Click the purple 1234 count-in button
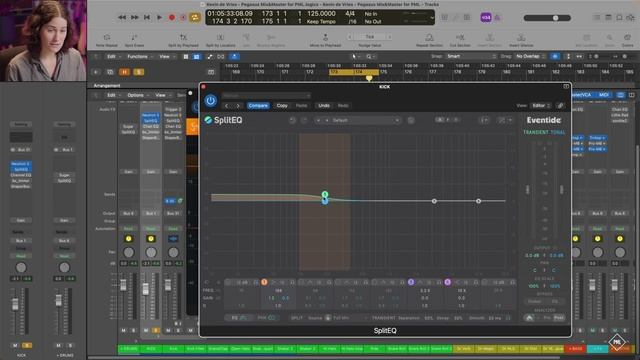 tap(486, 18)
